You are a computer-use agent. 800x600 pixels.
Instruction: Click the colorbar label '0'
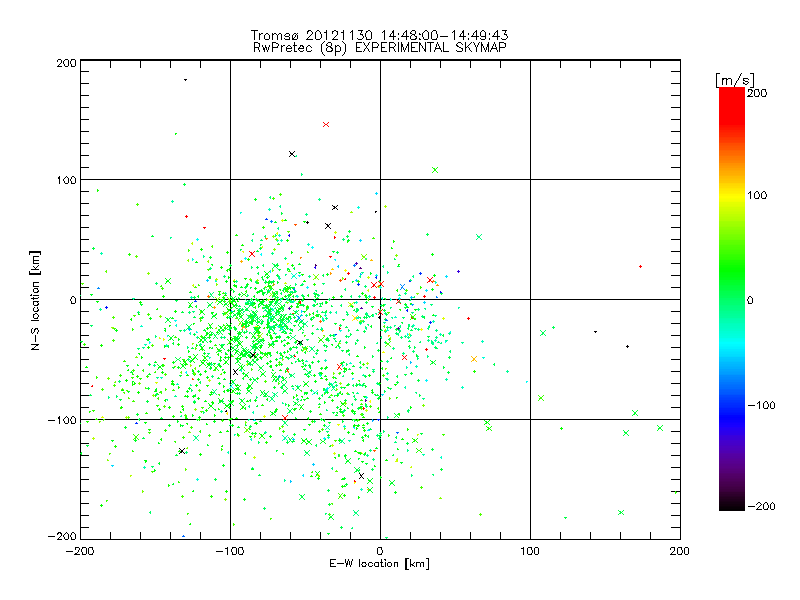749,300
